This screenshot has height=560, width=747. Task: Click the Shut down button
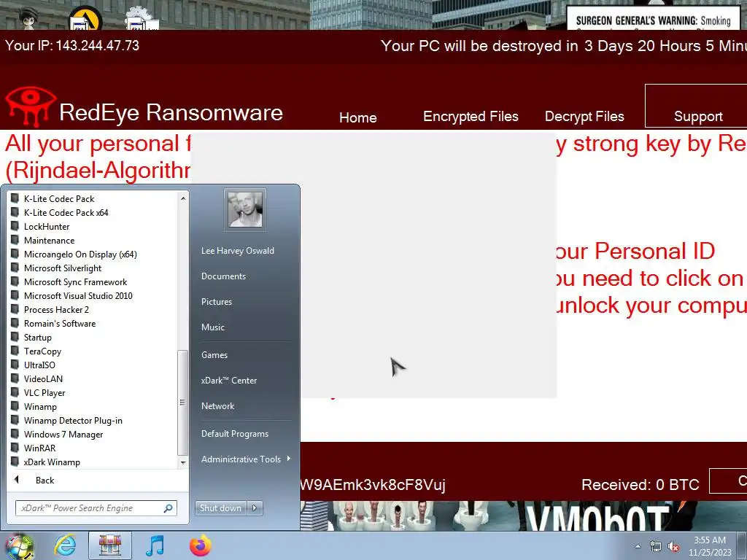click(221, 508)
